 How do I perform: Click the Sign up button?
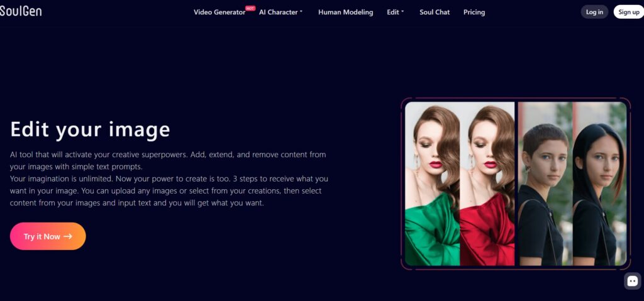(x=628, y=12)
